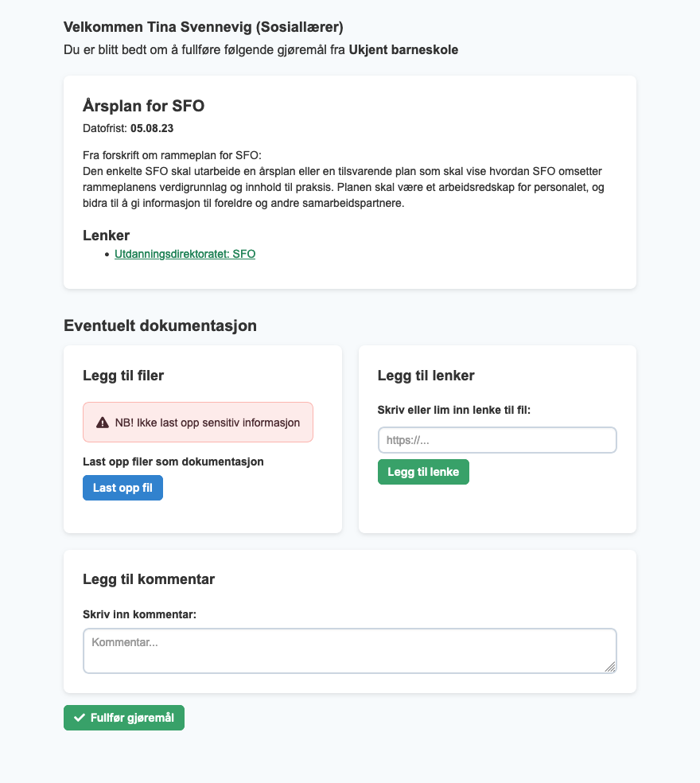
Task: Complete the task with Fullfør gjøremål
Action: [x=124, y=718]
